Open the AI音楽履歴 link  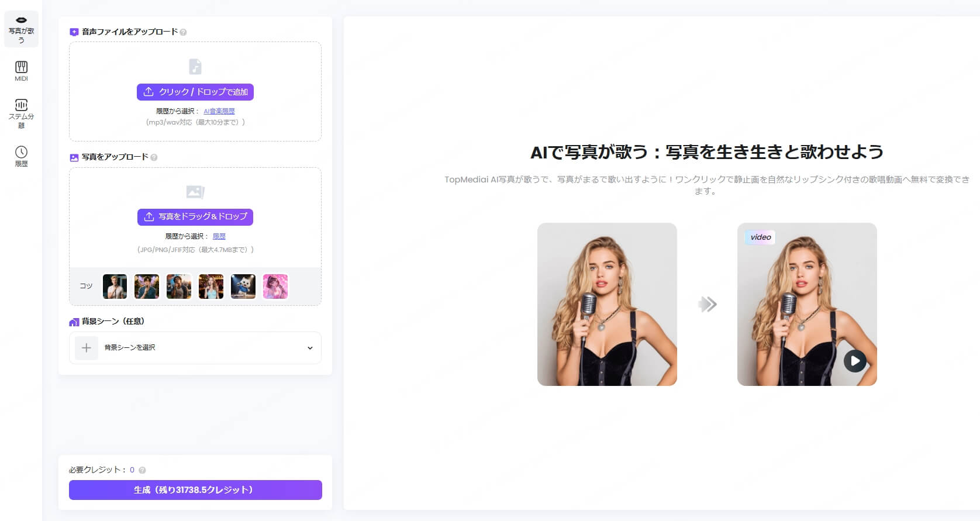(x=219, y=111)
